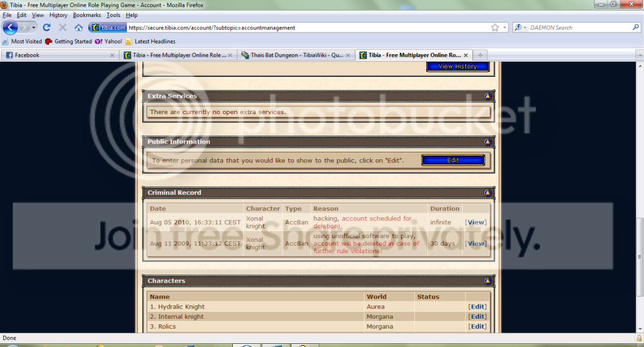Close the Thais Bat Dungeon tab
Image resolution: width=644 pixels, height=347 pixels.
click(x=348, y=55)
